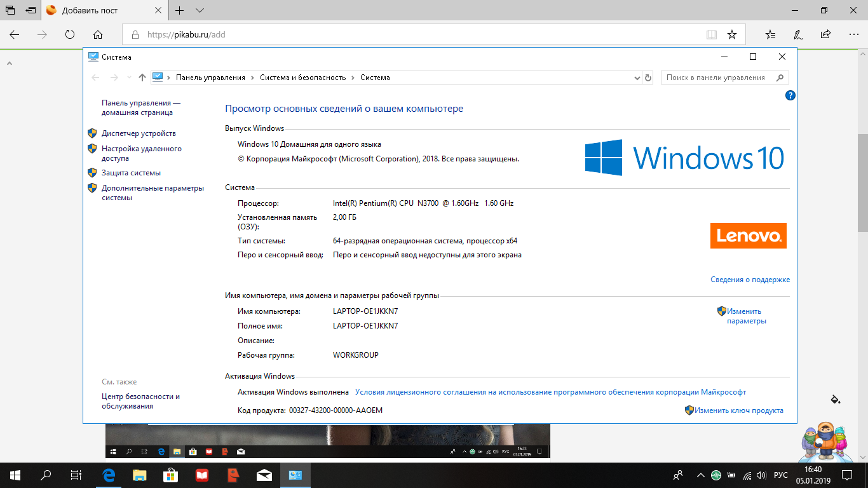Click the search magnifier in control panel

coord(780,78)
